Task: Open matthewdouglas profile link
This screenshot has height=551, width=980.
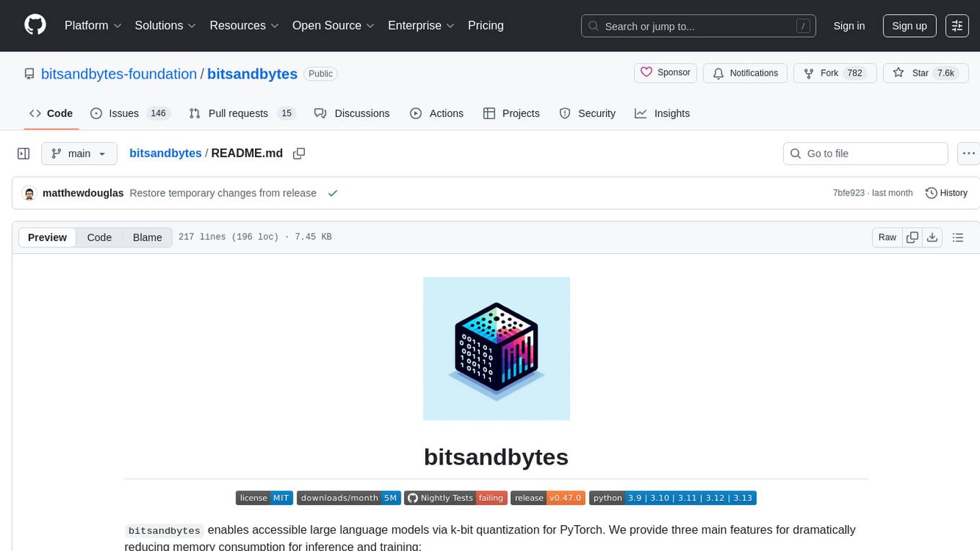Action: click(84, 193)
